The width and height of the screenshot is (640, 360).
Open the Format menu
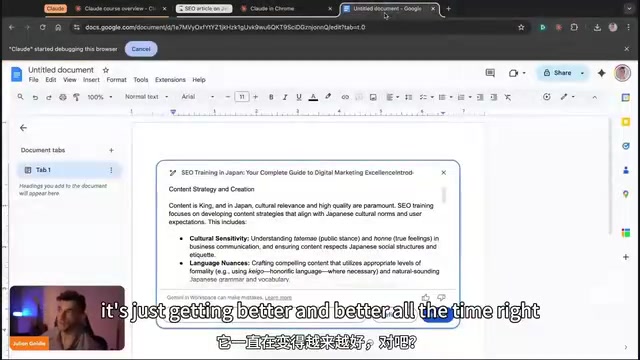[116, 80]
